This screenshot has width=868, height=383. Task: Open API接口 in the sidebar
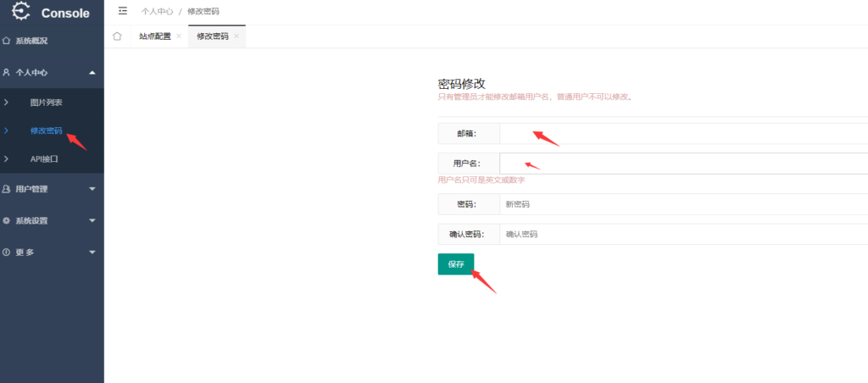coord(44,158)
